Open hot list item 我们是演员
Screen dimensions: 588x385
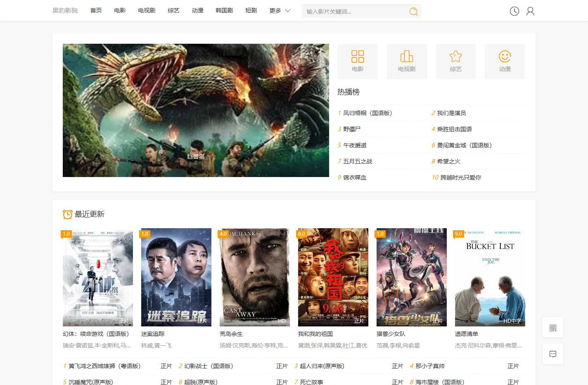coord(451,113)
